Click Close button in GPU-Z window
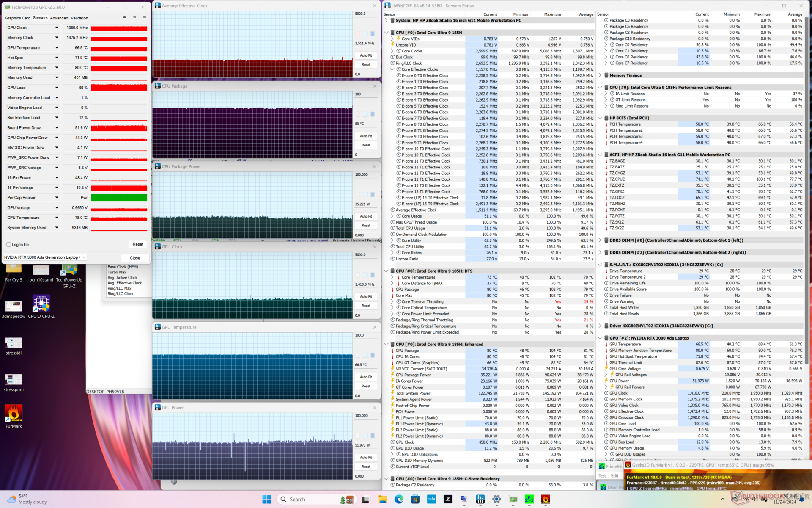 [135, 258]
